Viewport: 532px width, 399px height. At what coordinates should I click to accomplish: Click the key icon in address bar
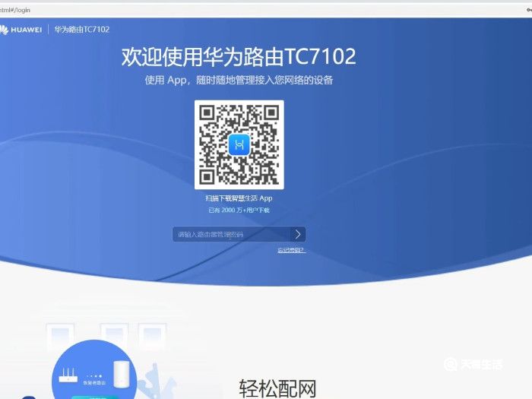[x=529, y=9]
